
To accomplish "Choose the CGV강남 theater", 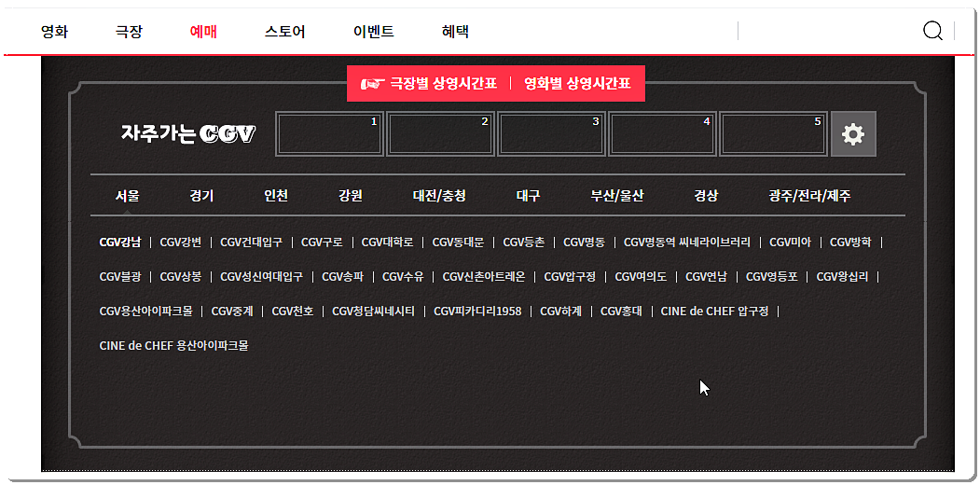I will point(120,242).
